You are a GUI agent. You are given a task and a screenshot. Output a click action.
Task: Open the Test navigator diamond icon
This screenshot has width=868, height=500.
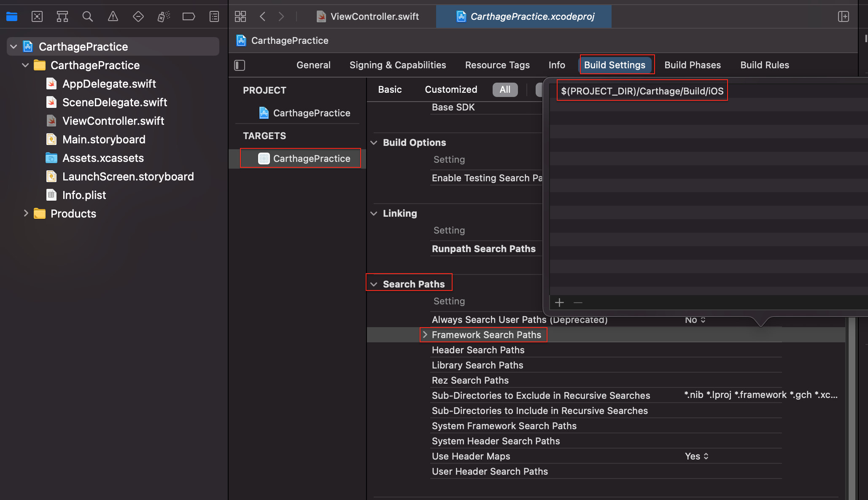138,16
